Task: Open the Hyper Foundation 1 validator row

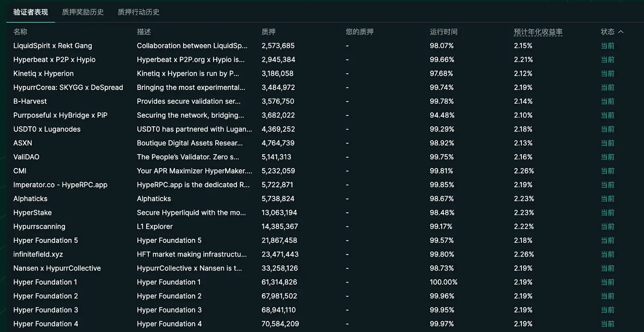Action: pyautogui.click(x=45, y=282)
